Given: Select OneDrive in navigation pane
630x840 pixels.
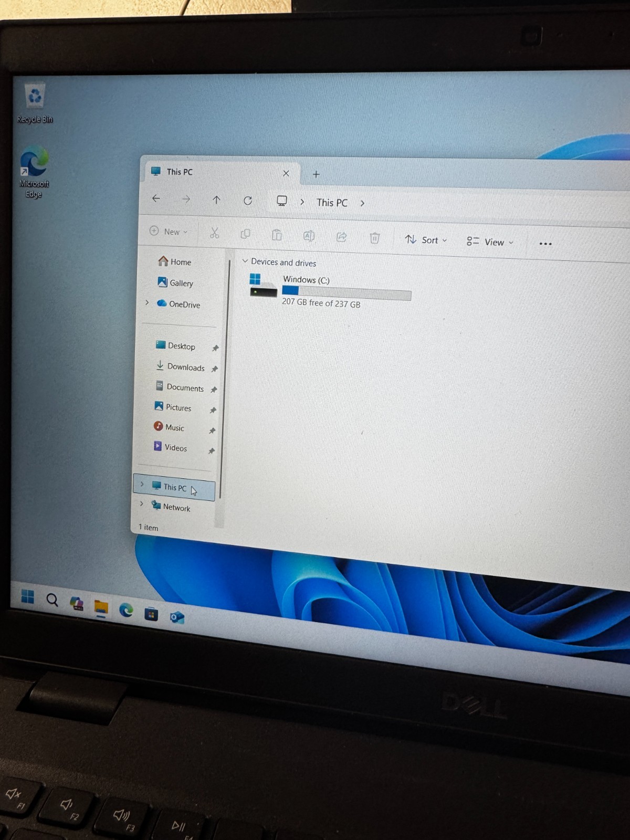Looking at the screenshot, I should point(178,304).
